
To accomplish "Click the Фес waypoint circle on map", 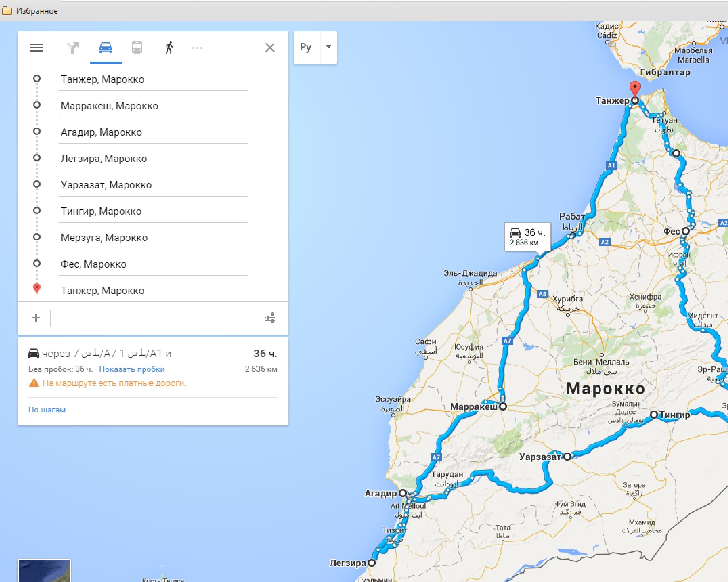I will pyautogui.click(x=685, y=231).
